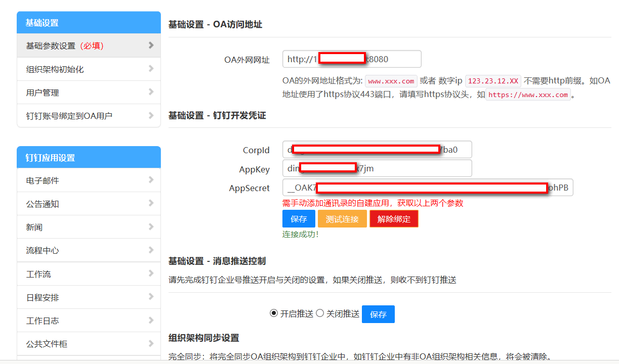
Task: Click chevron next to 组织架构初始化
Action: (x=151, y=69)
